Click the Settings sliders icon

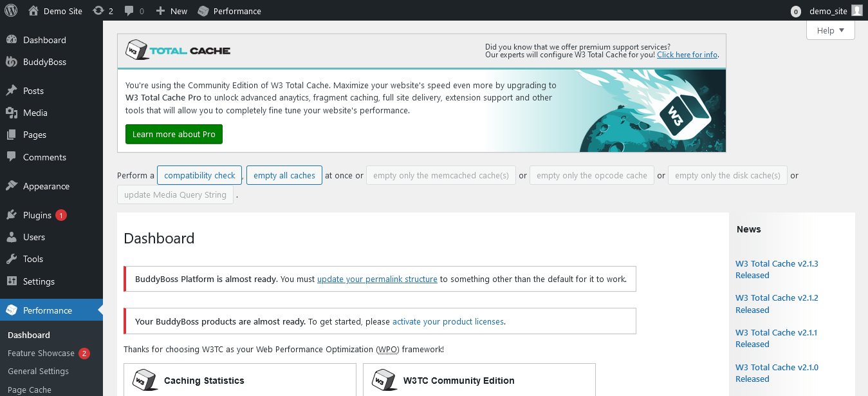[x=12, y=281]
